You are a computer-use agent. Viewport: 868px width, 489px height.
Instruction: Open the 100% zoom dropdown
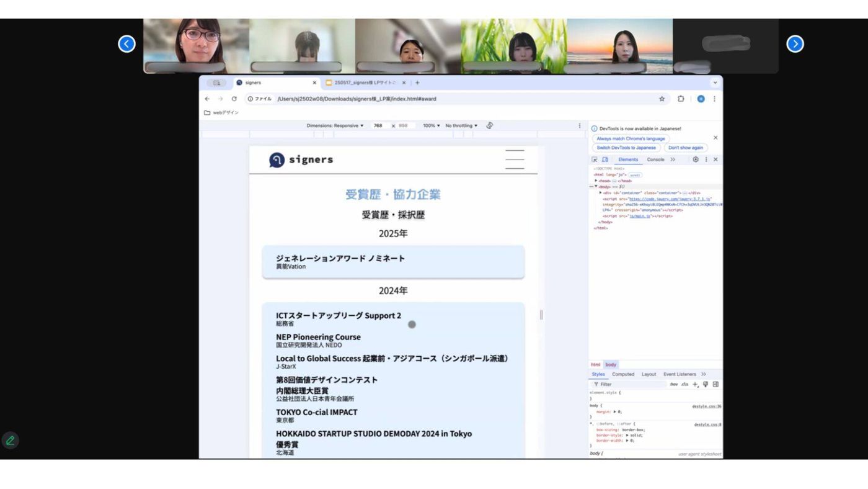(x=432, y=125)
